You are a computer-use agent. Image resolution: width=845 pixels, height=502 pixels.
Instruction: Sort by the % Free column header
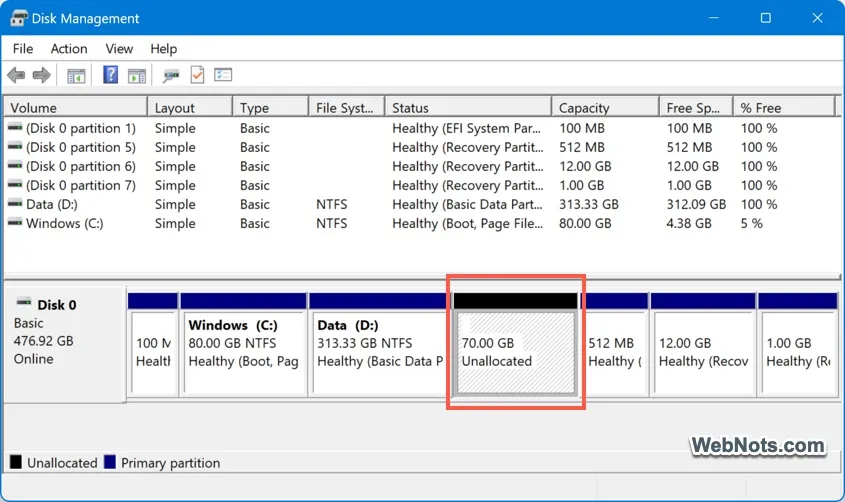784,108
